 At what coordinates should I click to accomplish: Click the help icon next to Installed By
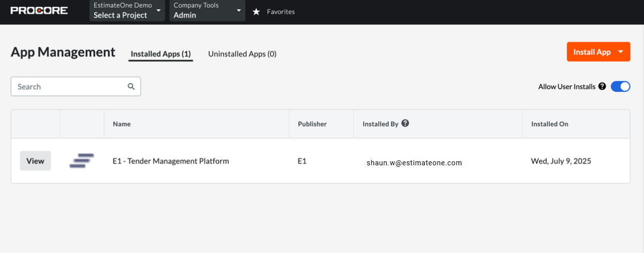(405, 123)
